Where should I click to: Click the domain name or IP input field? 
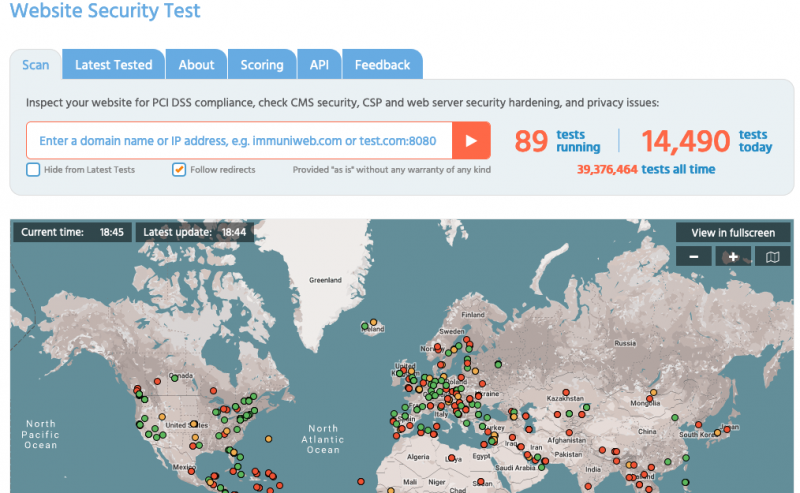click(x=238, y=141)
